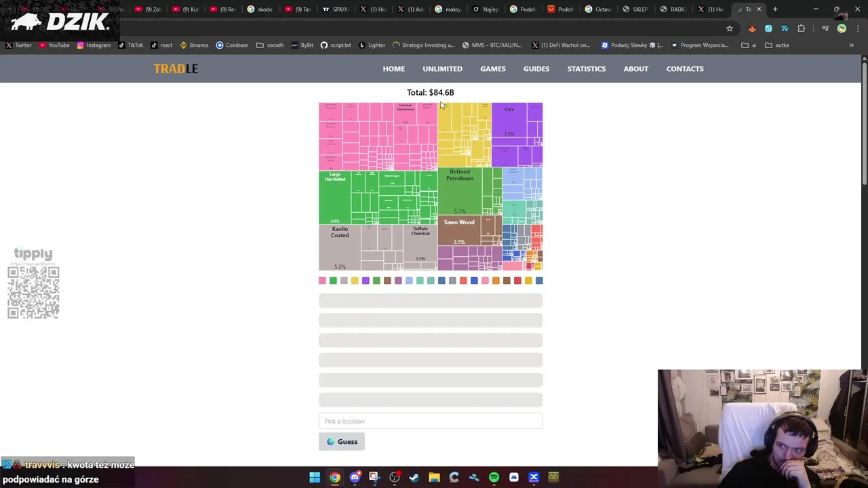This screenshot has height=488, width=868.
Task: Select the Refined Petroleum treemap block
Action: 460,191
